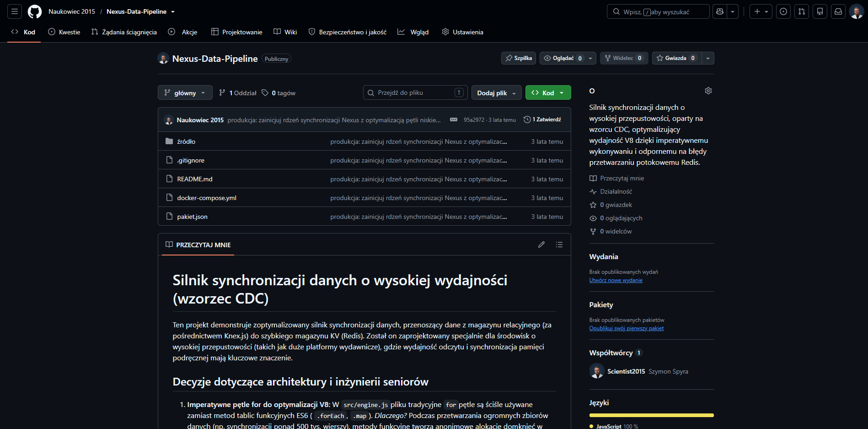The height and width of the screenshot is (429, 868).
Task: Click the yellow JavaScript language bar
Action: tap(651, 415)
